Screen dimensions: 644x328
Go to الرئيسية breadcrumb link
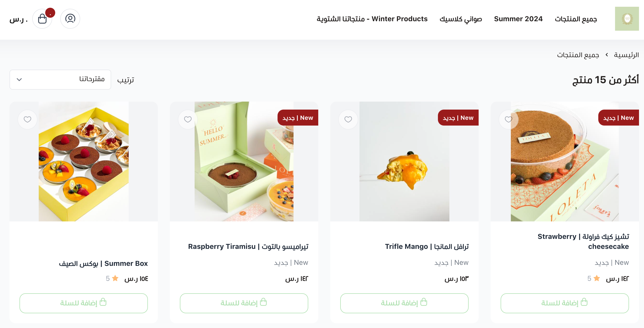pyautogui.click(x=626, y=55)
